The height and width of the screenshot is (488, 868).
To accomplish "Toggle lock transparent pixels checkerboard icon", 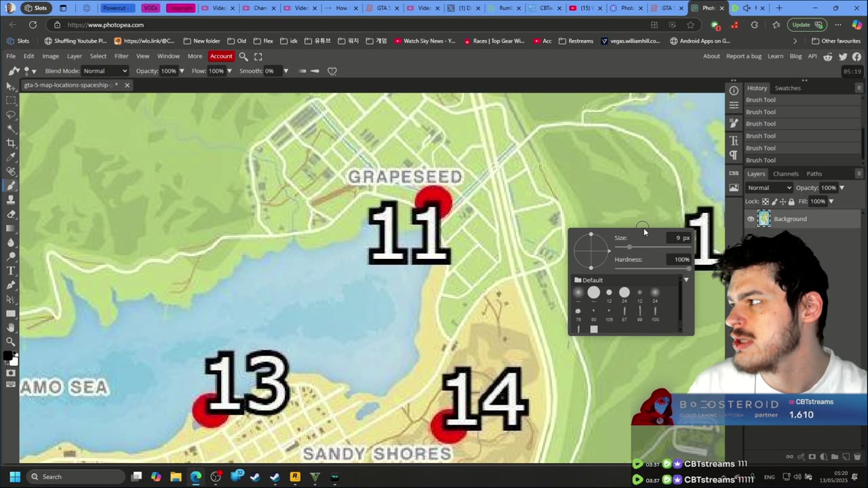I will pyautogui.click(x=766, y=201).
